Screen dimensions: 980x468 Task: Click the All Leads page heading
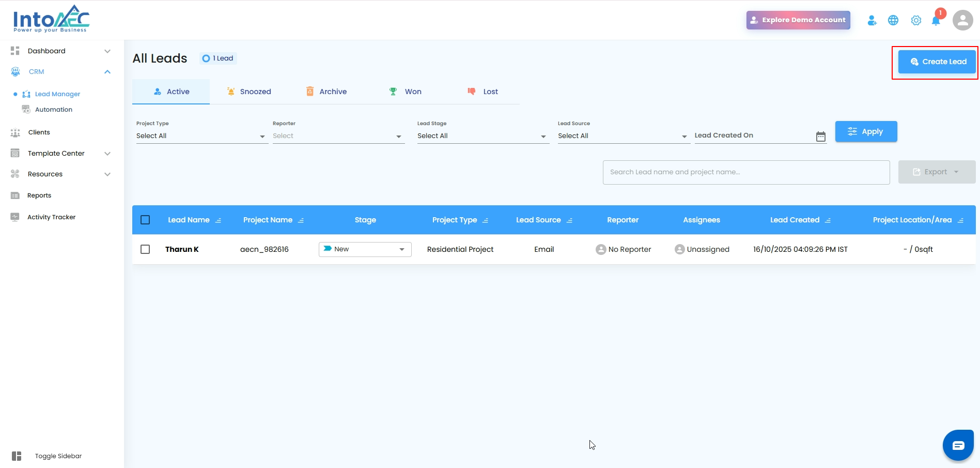[160, 58]
